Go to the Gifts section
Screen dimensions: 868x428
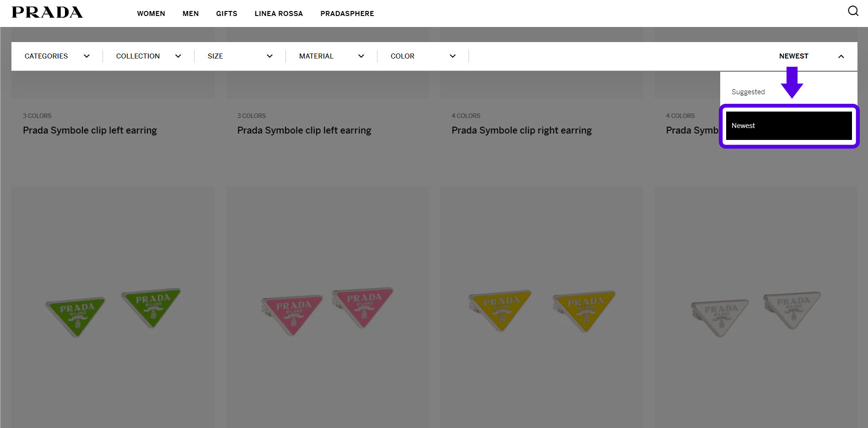coord(226,14)
